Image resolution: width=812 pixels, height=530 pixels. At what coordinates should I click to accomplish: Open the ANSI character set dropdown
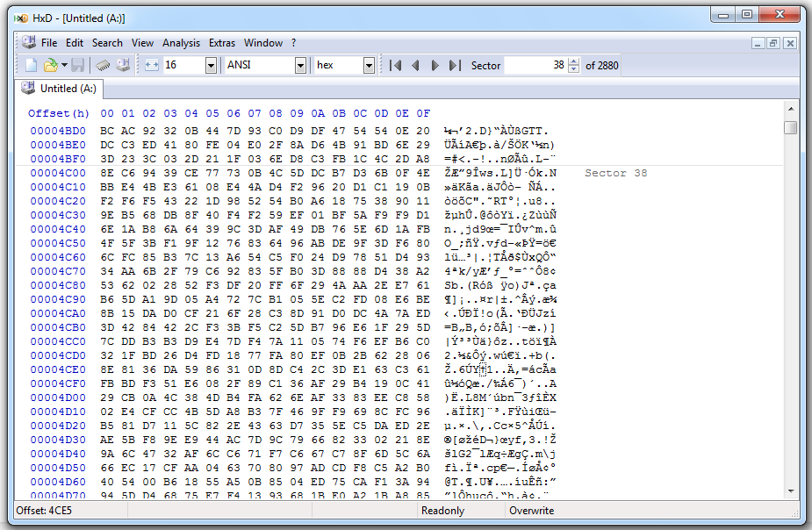[300, 65]
